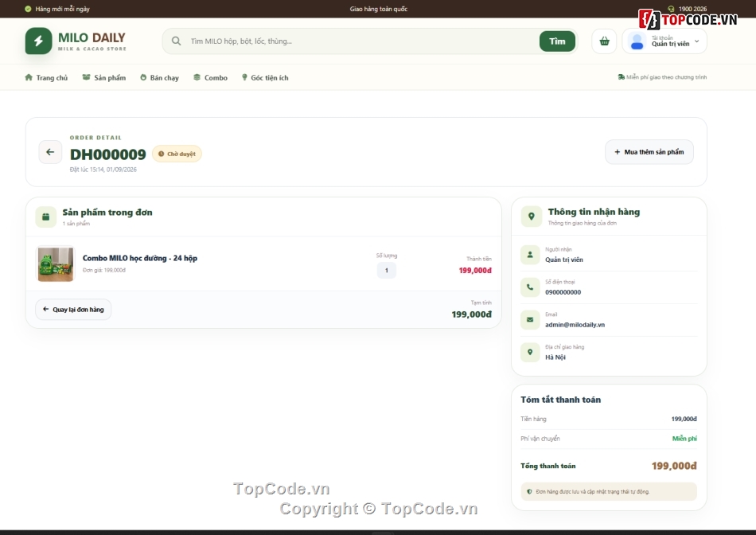Click the Tiền hàng 199,000đ value

click(684, 419)
